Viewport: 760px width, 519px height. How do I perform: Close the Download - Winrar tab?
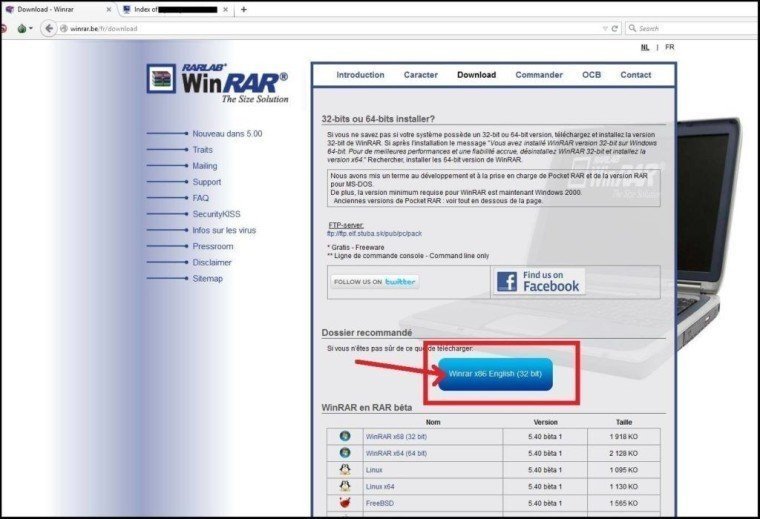(109, 9)
